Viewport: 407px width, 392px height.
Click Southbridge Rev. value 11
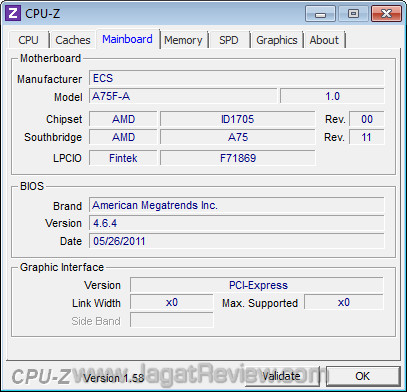click(367, 137)
